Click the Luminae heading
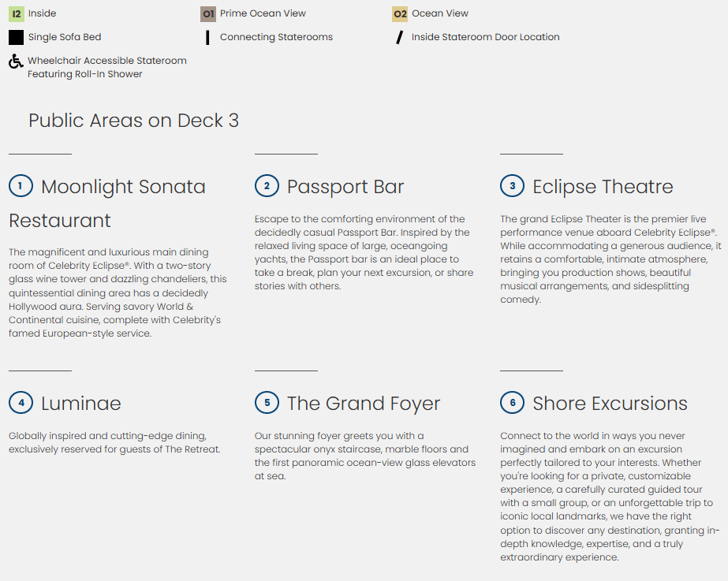 81,404
